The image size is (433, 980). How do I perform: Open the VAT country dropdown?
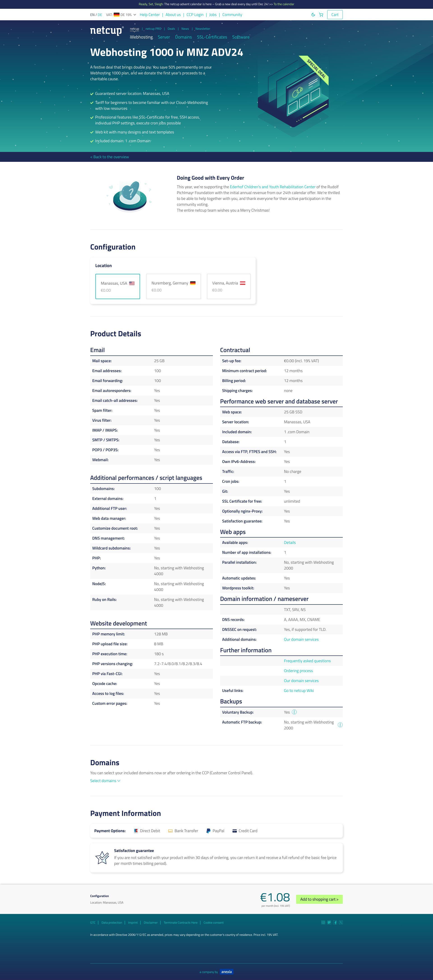121,15
